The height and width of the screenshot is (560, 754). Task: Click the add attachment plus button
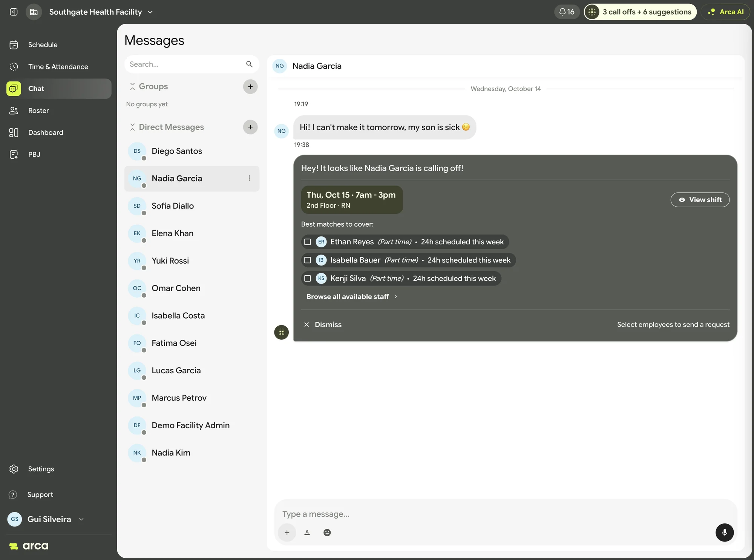coord(287,532)
